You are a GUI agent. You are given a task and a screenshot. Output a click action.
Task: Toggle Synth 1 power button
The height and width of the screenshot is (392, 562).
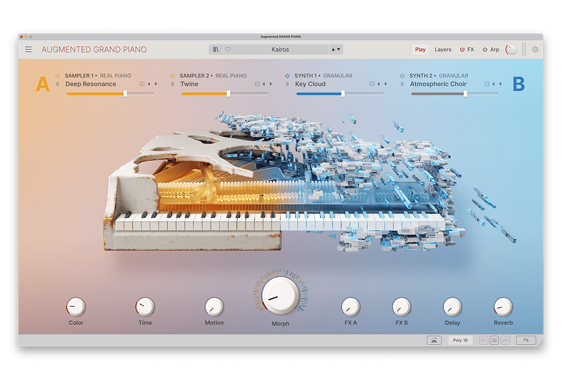tap(287, 76)
